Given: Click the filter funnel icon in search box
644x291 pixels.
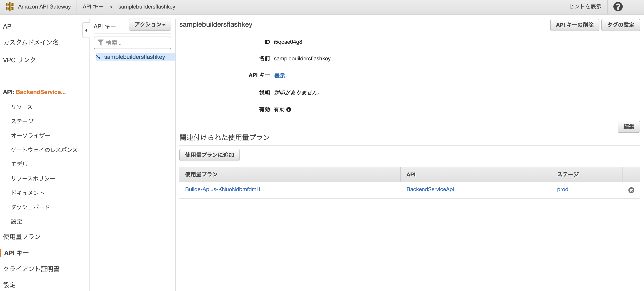Looking at the screenshot, I should pyautogui.click(x=101, y=43).
